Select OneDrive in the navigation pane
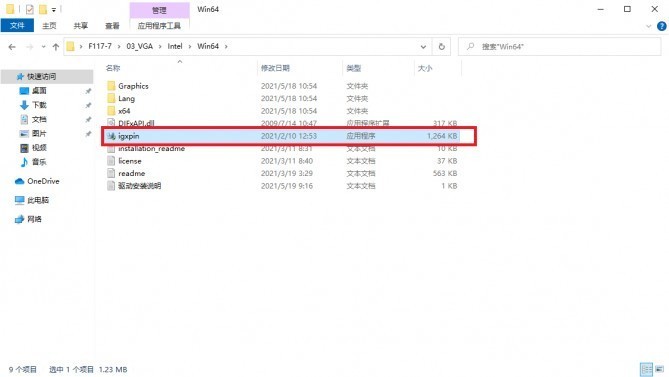The width and height of the screenshot is (669, 377). pos(43,181)
